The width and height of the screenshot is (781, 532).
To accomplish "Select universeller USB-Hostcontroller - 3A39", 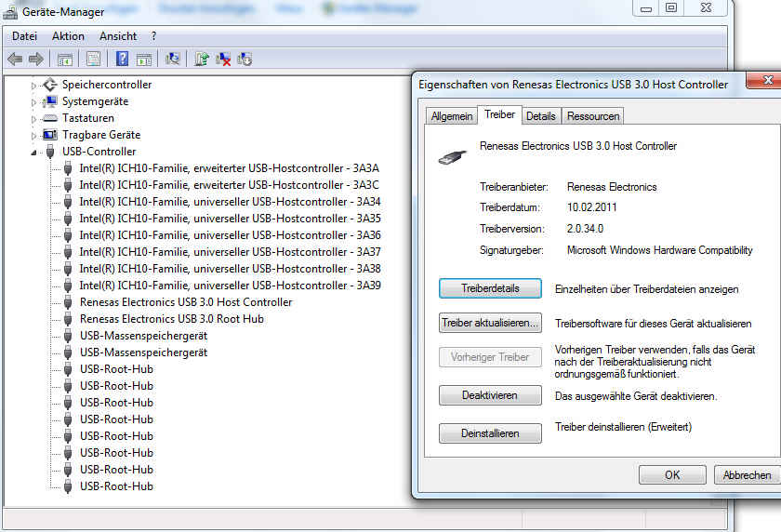I will [x=230, y=286].
